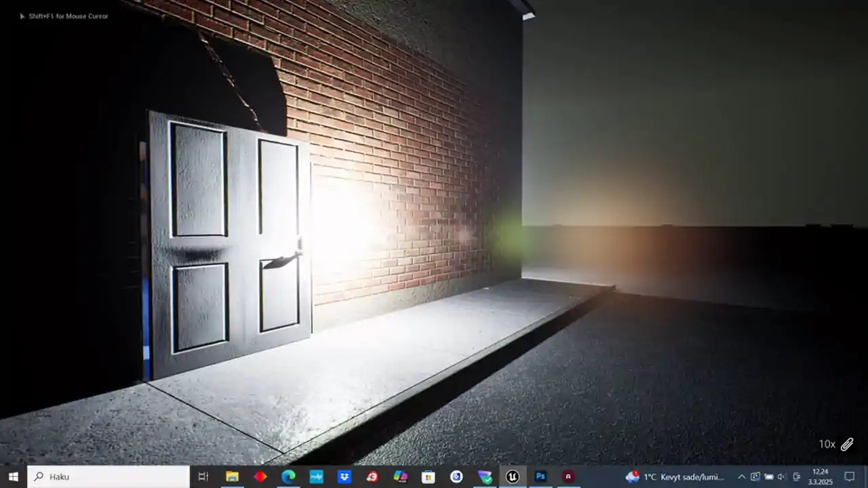Click the first tray icon after chevron
Screen dimensions: 868x488
pos(755,476)
